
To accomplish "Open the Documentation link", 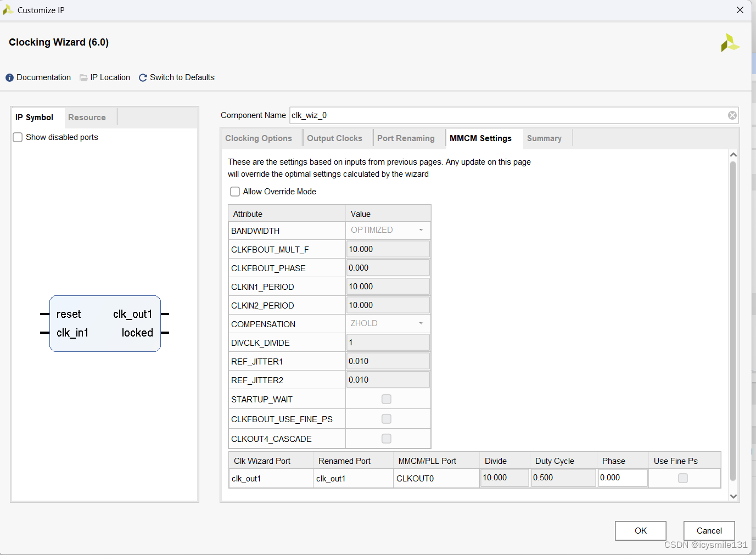I will [43, 77].
